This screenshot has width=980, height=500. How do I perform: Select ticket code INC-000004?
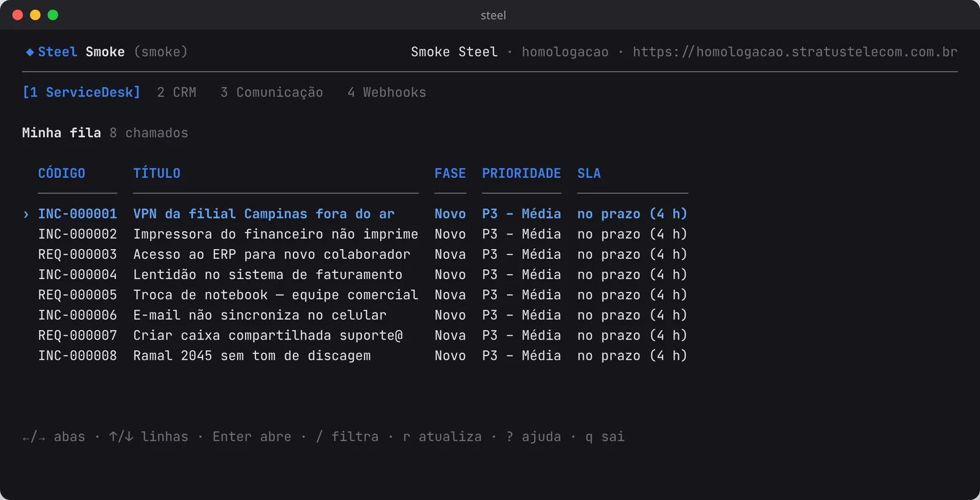[x=77, y=274]
